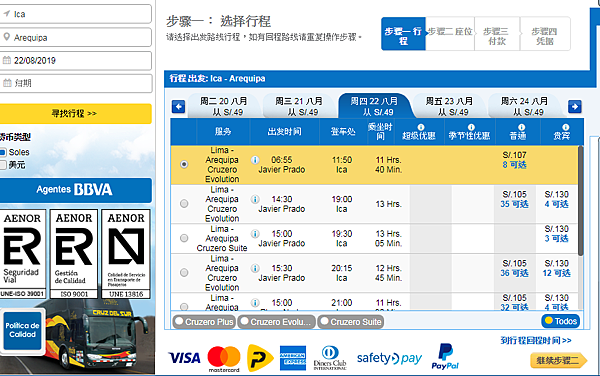Select the 15:30 Cruzero Evolution trip radio
The width and height of the screenshot is (600, 376).
(x=184, y=272)
